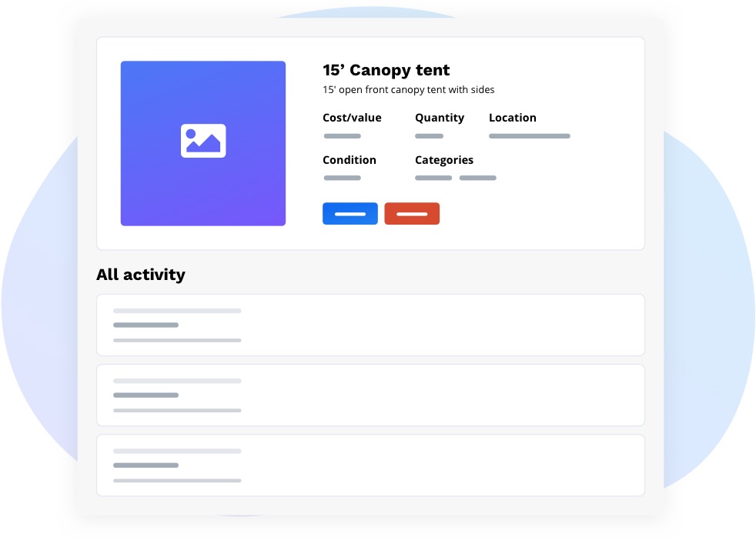Click the Cost/value label
This screenshot has width=756, height=540.
tap(352, 118)
